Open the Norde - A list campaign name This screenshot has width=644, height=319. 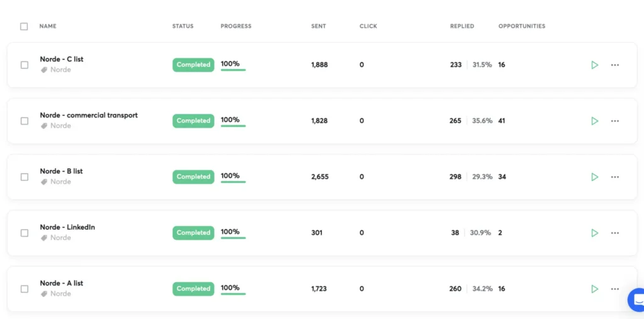click(62, 283)
